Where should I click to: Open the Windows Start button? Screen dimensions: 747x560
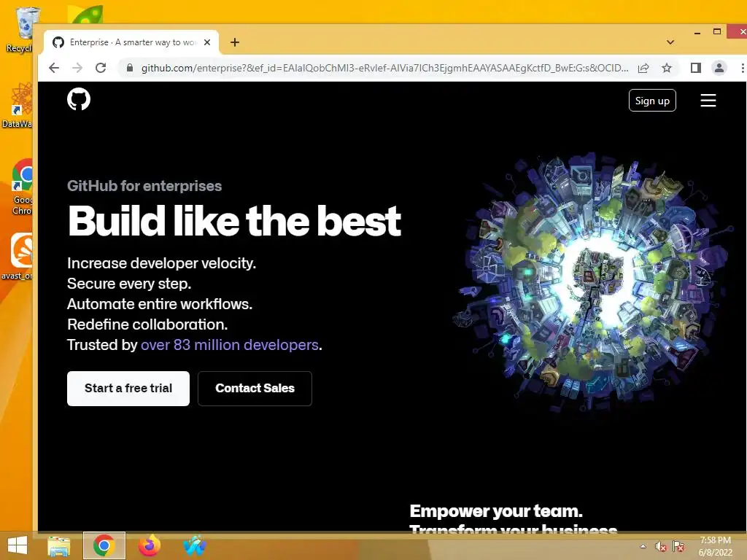click(18, 545)
